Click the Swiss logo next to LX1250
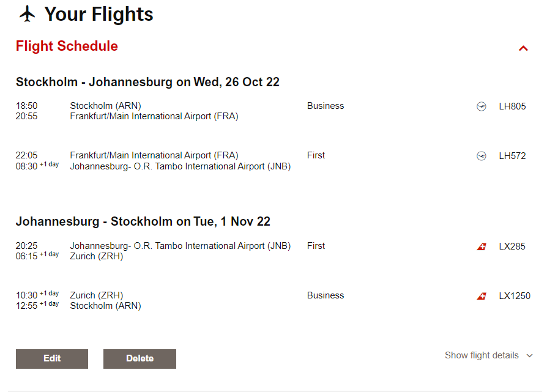Viewport: 547px width, 392px height. (482, 296)
